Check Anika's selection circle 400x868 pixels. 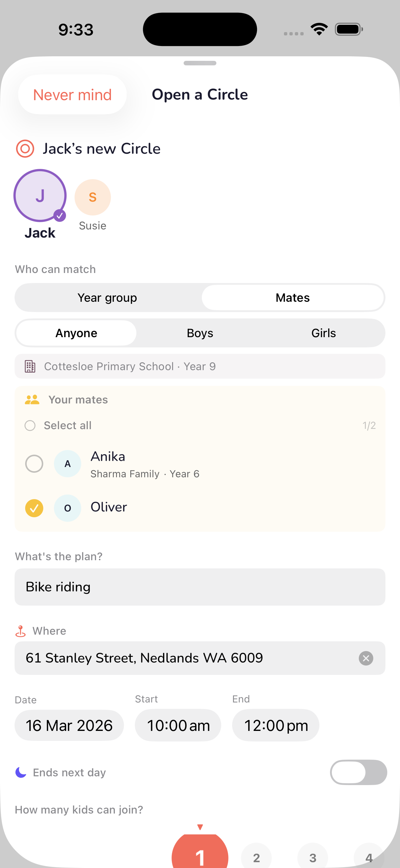[34, 464]
